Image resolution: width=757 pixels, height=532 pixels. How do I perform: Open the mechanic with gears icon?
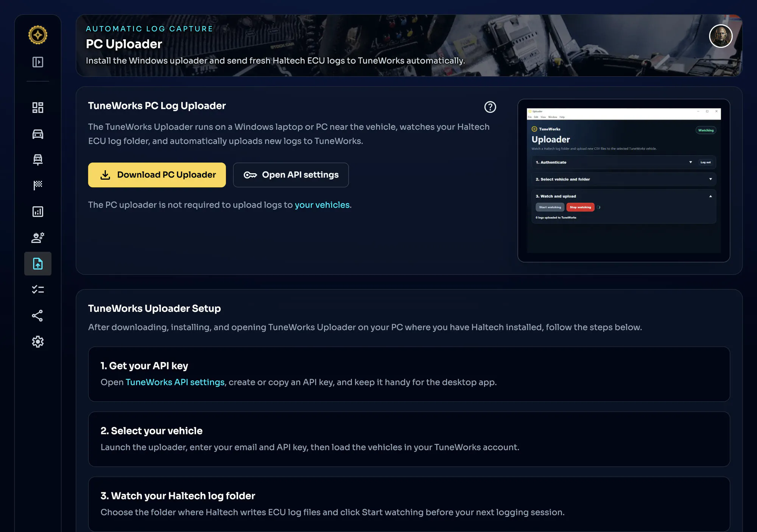point(38,238)
